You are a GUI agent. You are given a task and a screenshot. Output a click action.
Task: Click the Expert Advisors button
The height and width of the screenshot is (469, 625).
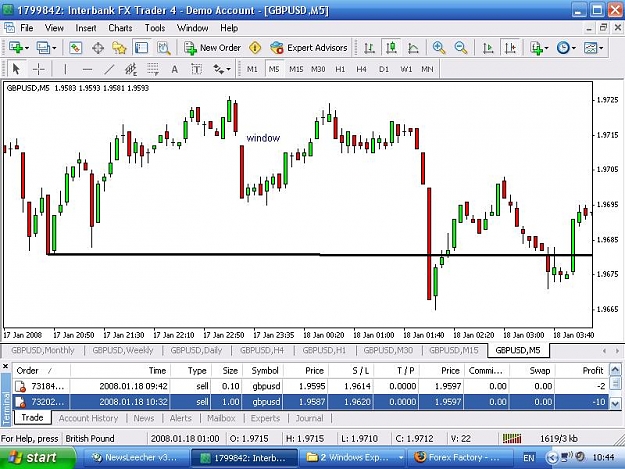(309, 48)
